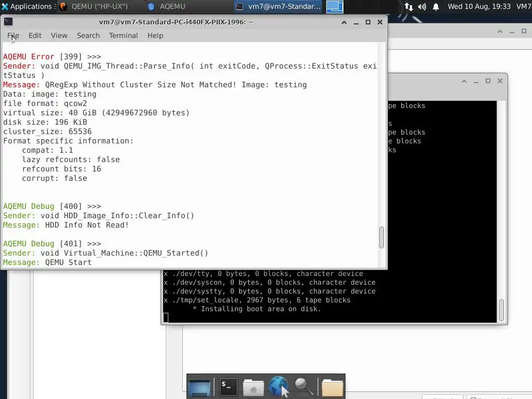Open the Help menu in terminal
This screenshot has width=532, height=399.
(155, 36)
